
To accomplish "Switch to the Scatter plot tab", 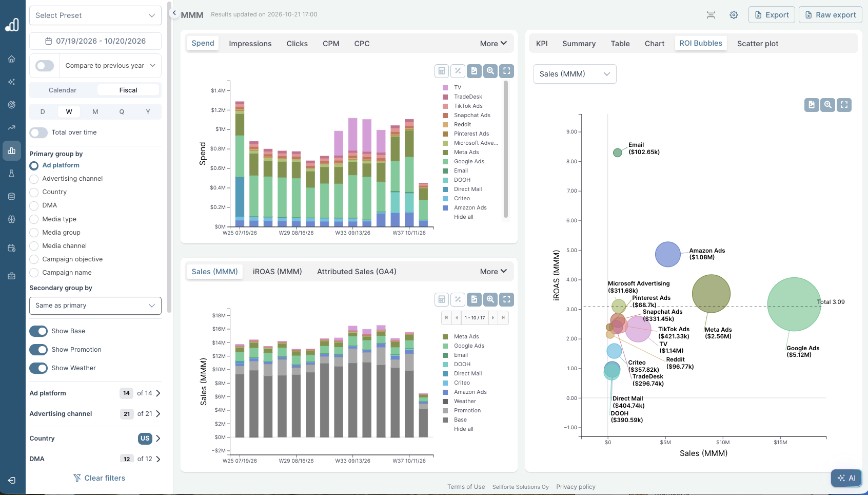I will click(x=758, y=44).
